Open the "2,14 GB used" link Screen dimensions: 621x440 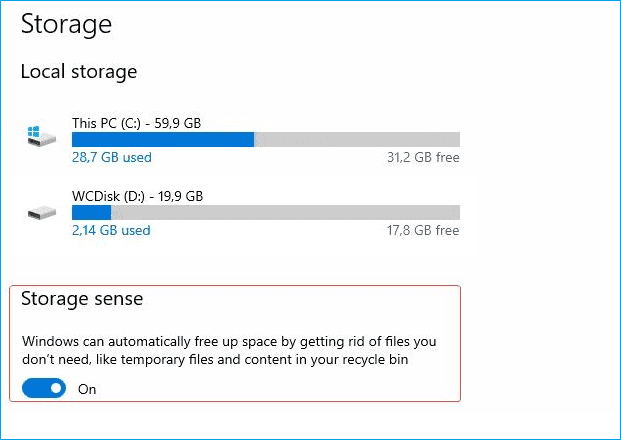111,230
